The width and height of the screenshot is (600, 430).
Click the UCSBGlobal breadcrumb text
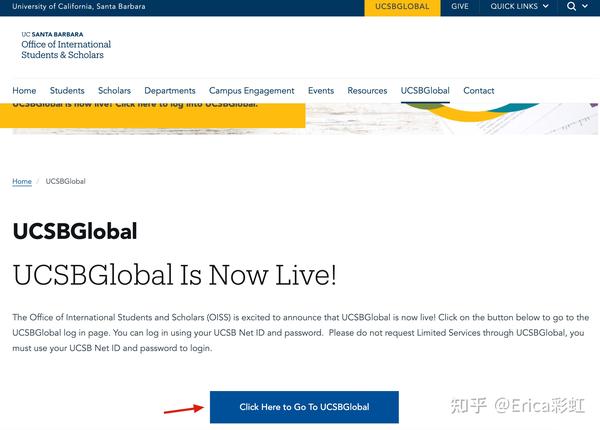coord(65,181)
